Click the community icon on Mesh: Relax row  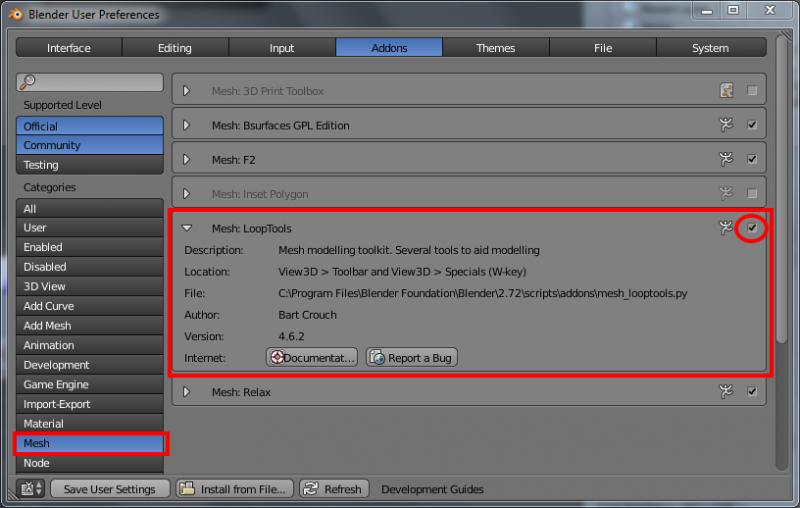(x=726, y=391)
